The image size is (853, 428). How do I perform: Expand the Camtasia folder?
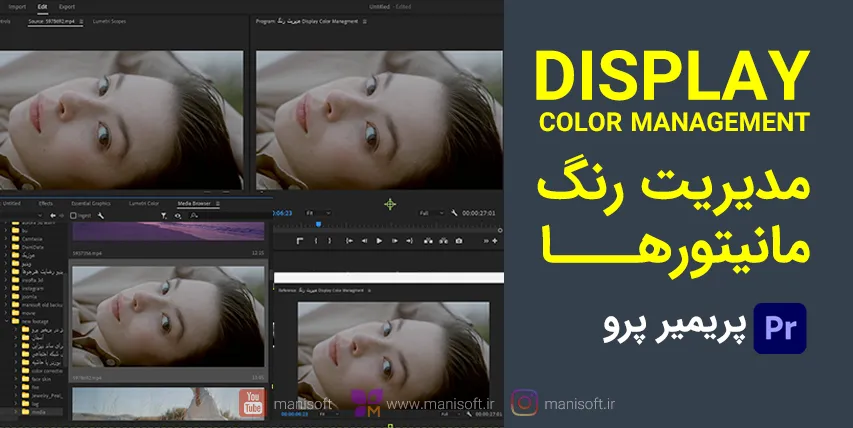click(x=6, y=239)
